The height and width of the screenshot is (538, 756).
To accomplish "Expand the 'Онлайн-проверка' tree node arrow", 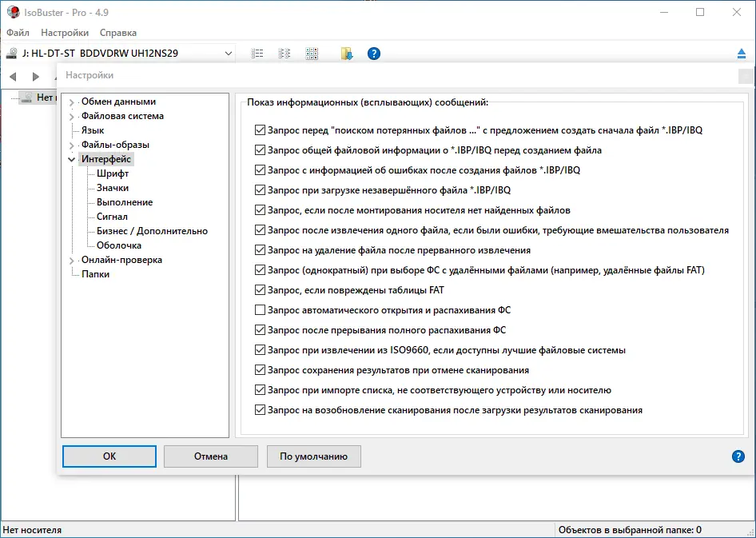I will [x=72, y=261].
